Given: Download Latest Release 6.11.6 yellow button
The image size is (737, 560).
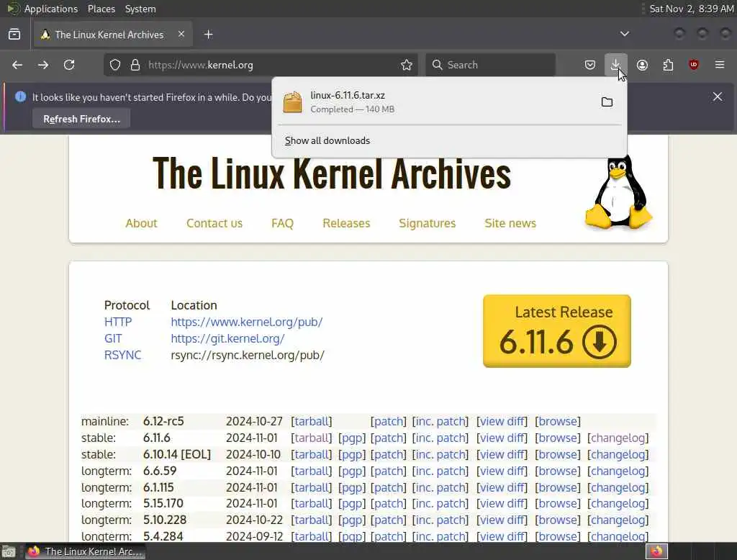Looking at the screenshot, I should (x=557, y=331).
